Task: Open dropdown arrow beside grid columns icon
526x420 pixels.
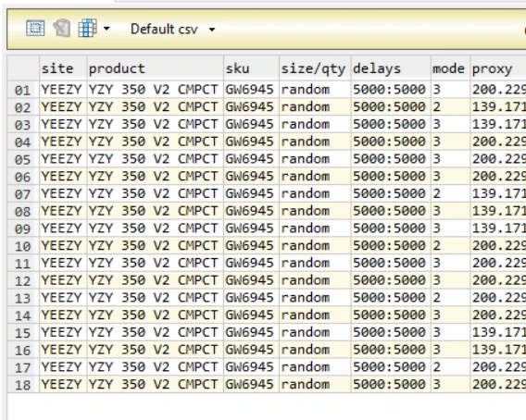Action: pyautogui.click(x=106, y=29)
